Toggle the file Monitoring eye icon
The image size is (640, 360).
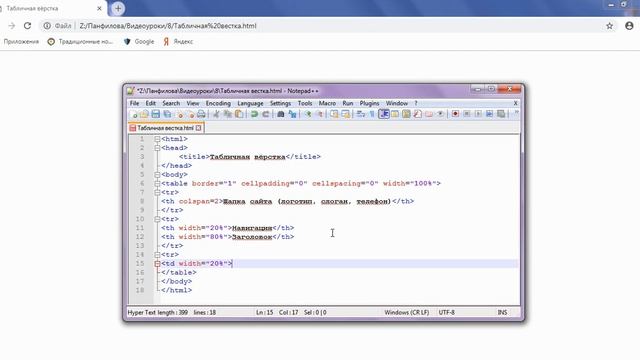[440, 114]
